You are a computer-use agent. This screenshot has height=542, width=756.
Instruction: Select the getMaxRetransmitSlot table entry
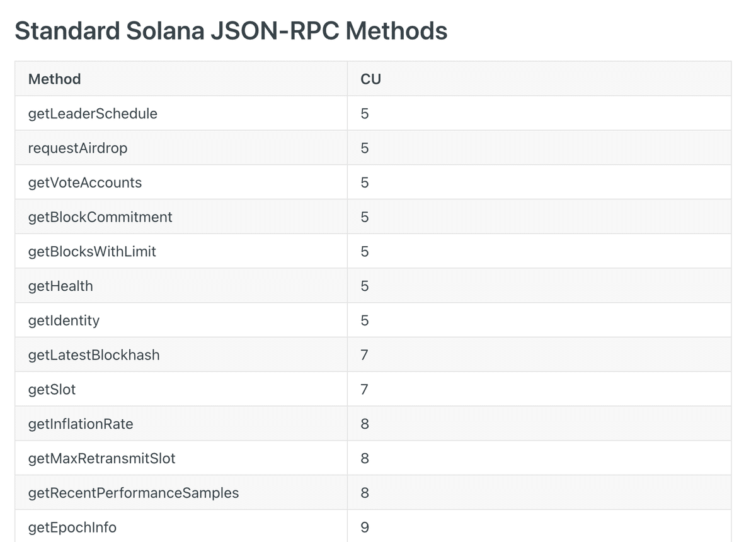coord(101,458)
